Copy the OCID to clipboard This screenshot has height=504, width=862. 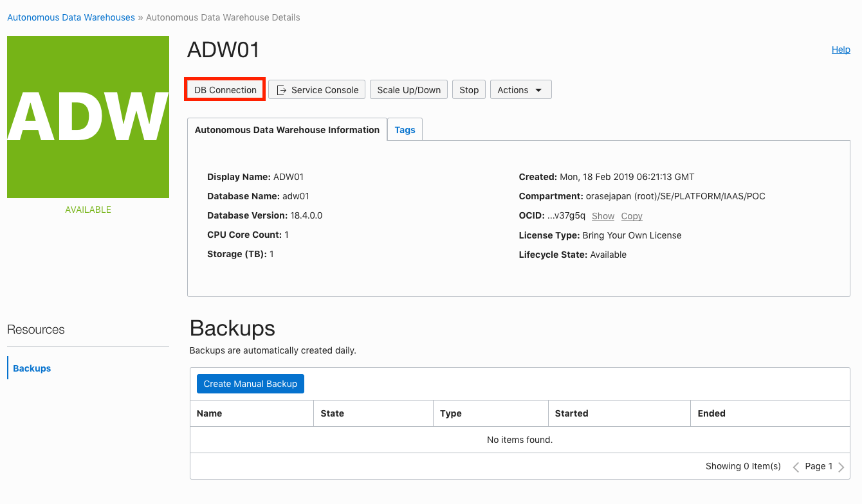coord(632,216)
